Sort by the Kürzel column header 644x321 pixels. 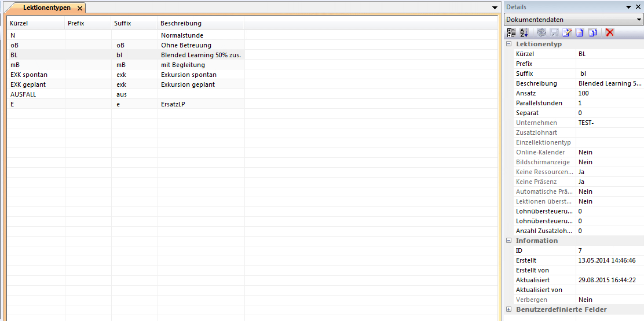(35, 24)
